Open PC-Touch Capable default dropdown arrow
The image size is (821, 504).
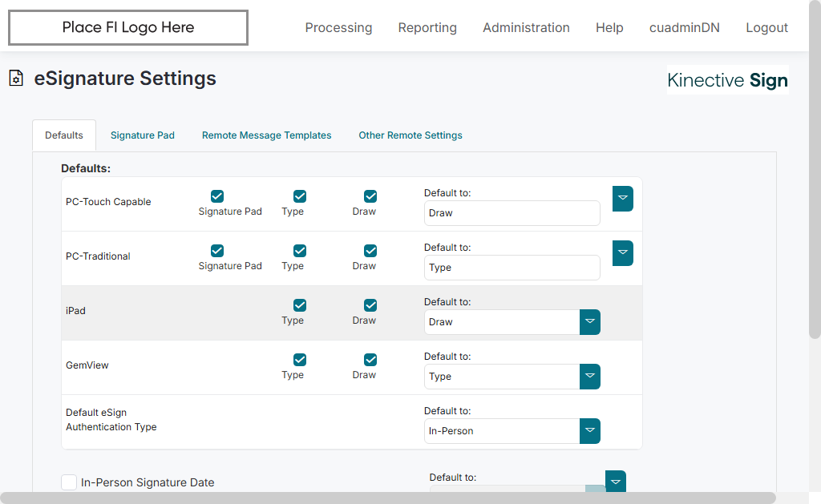pyautogui.click(x=622, y=199)
